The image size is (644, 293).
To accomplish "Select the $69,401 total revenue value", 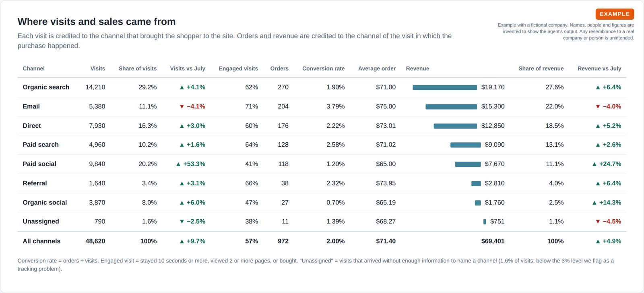I will point(493,241).
